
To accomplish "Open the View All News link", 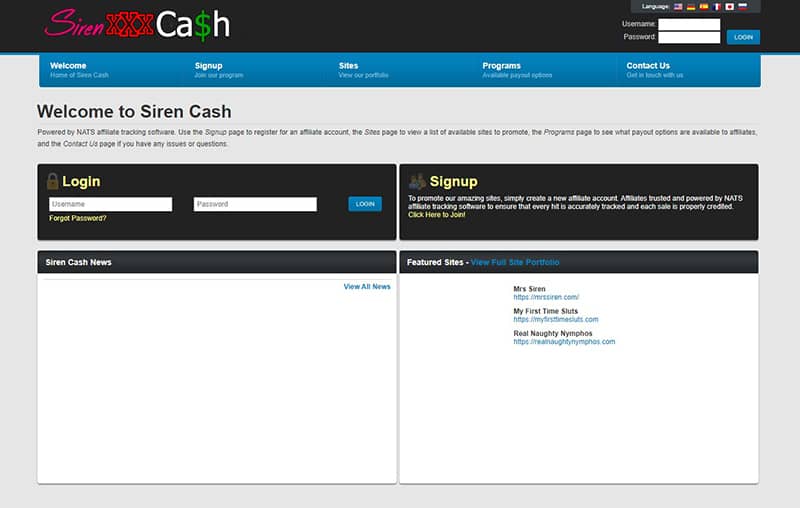I will click(367, 287).
